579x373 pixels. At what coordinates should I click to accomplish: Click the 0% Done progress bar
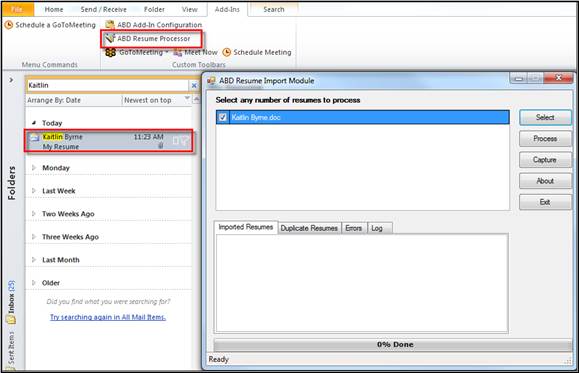tap(393, 345)
